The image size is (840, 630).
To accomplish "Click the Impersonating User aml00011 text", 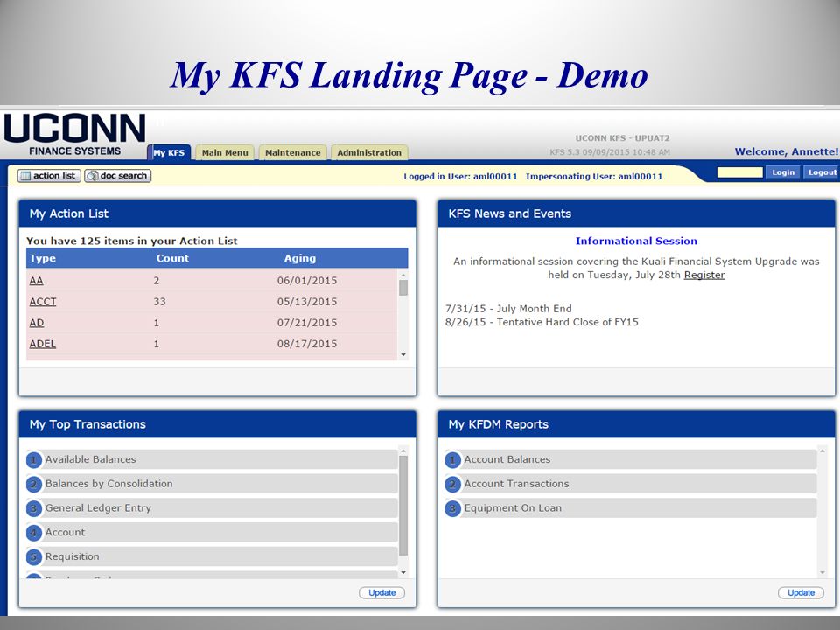I will [x=594, y=176].
